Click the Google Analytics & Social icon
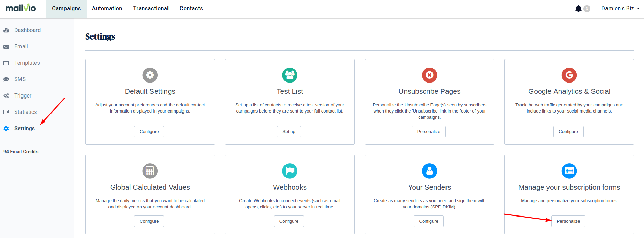This screenshot has width=644, height=238. click(x=569, y=75)
